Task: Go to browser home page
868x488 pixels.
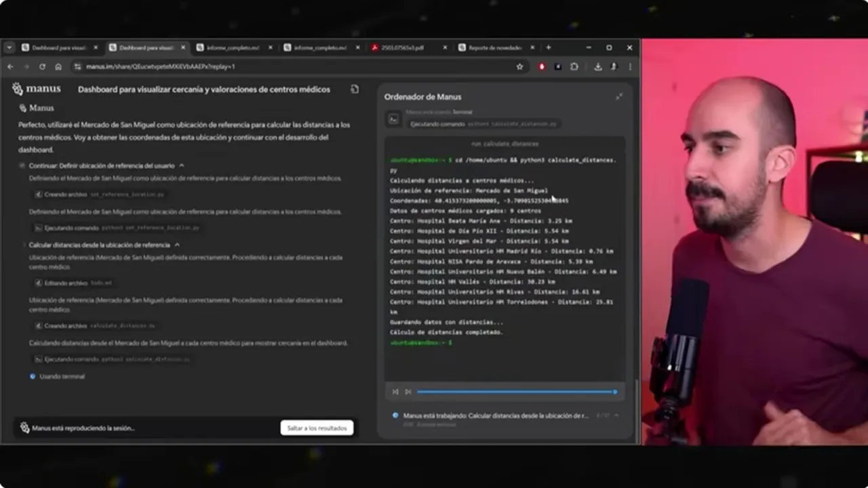Action: pyautogui.click(x=58, y=66)
